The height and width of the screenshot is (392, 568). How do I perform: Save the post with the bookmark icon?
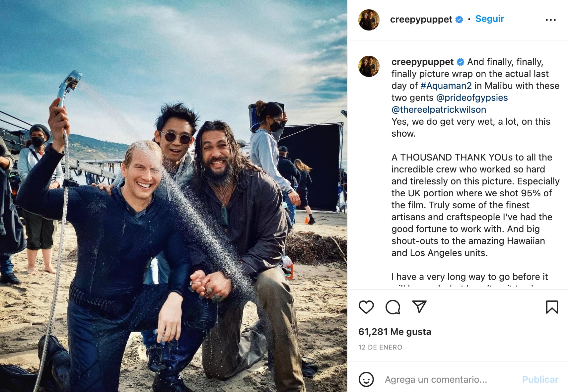552,307
